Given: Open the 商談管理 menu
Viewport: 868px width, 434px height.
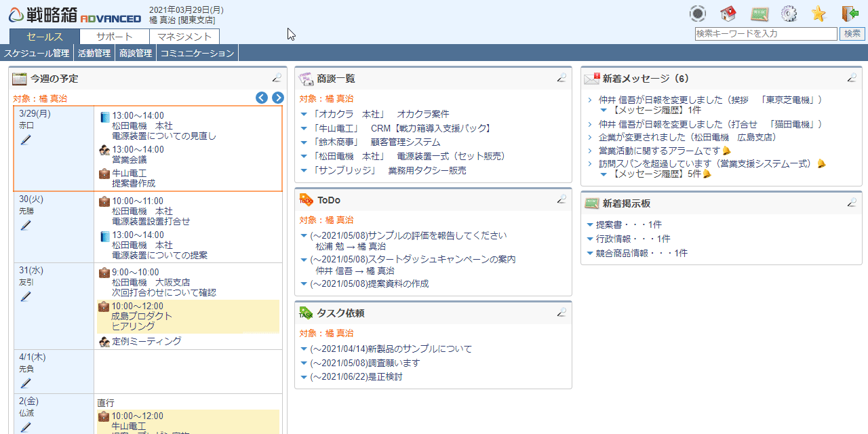Looking at the screenshot, I should (x=135, y=53).
